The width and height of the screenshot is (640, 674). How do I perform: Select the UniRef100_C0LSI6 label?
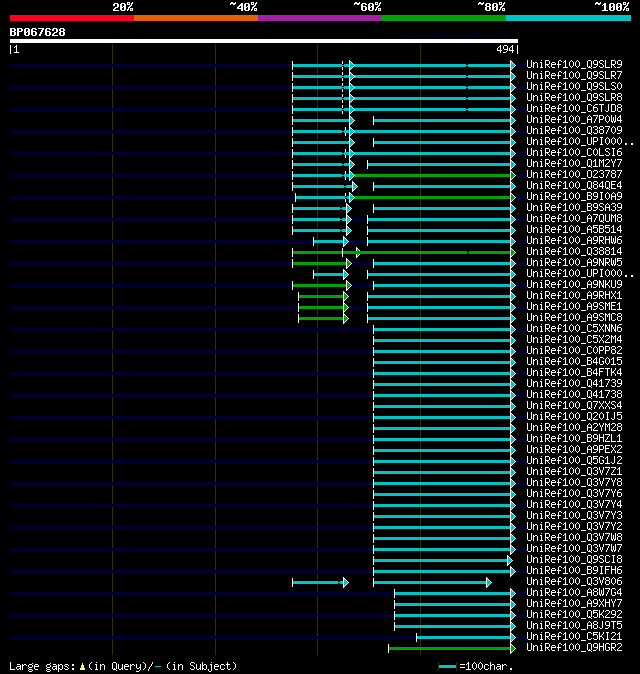574,153
